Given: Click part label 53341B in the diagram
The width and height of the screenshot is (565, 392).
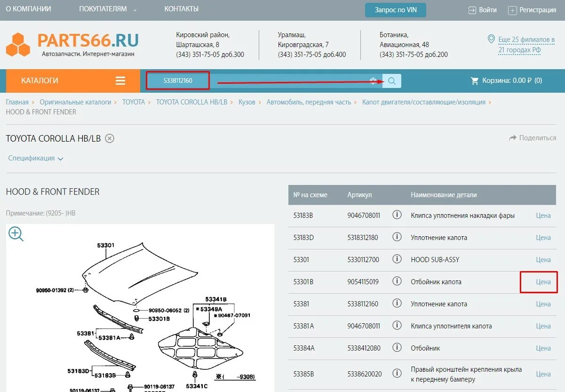Looking at the screenshot, I should point(216,299).
